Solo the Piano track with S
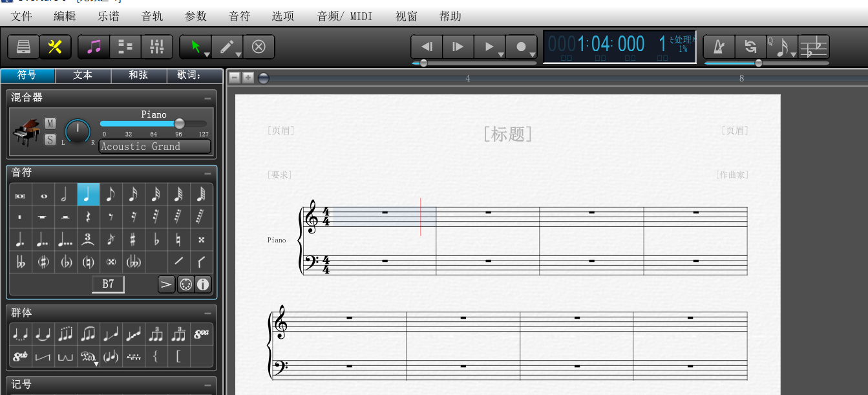Viewport: 868px width, 395px height. coord(50,140)
